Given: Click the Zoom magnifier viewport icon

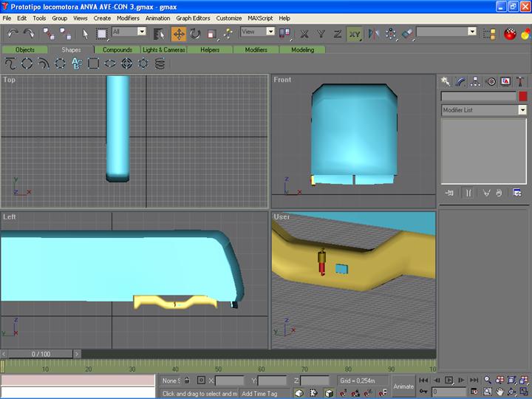Looking at the screenshot, I should tap(488, 380).
